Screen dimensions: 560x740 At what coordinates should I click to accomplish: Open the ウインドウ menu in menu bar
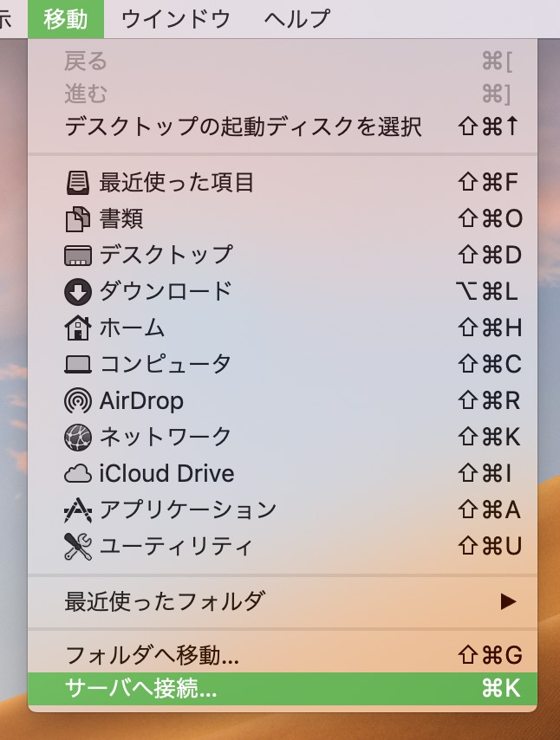pyautogui.click(x=175, y=18)
